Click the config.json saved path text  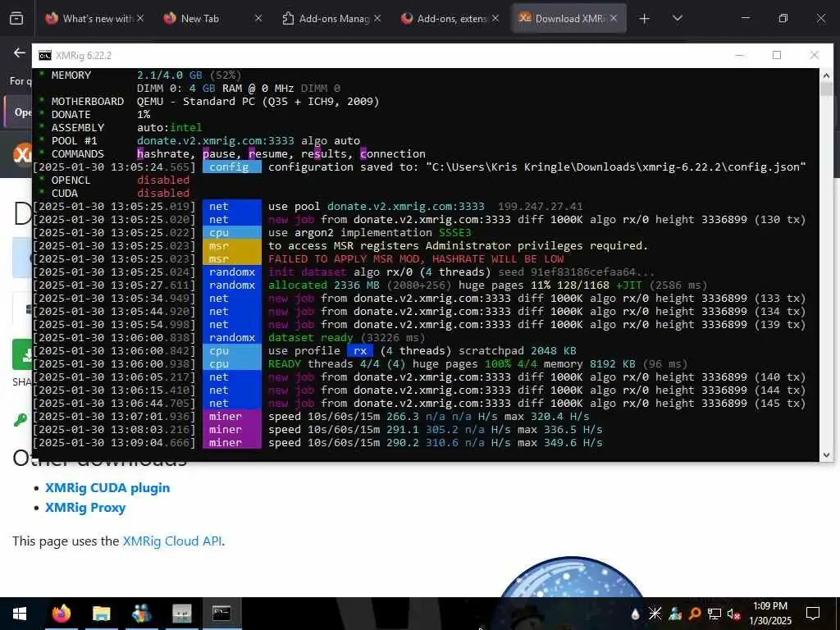[x=616, y=167]
